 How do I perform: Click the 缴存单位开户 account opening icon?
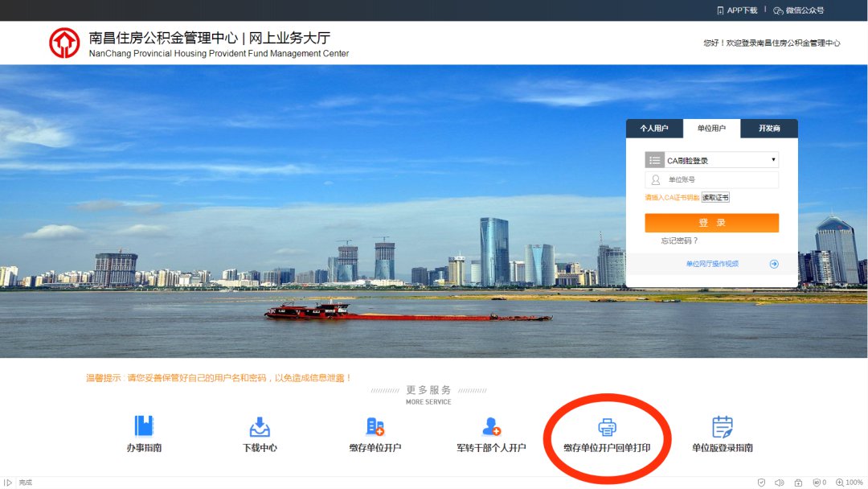(375, 426)
